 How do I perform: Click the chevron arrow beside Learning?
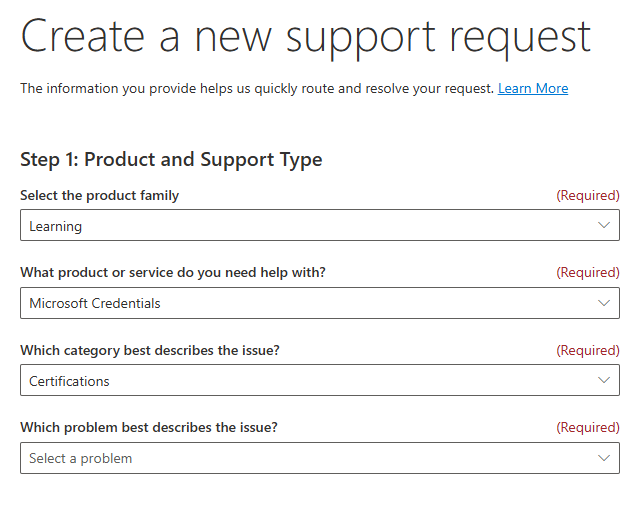pyautogui.click(x=603, y=226)
